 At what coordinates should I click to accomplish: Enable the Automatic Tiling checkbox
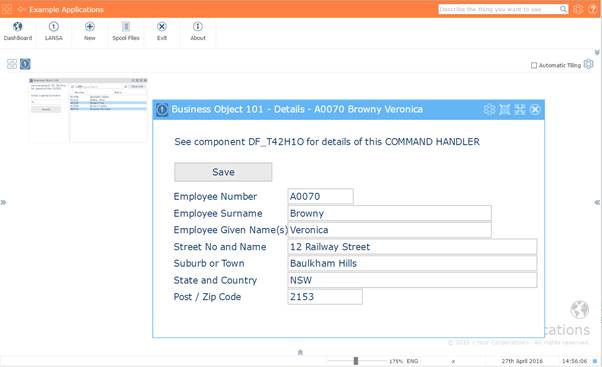[534, 66]
